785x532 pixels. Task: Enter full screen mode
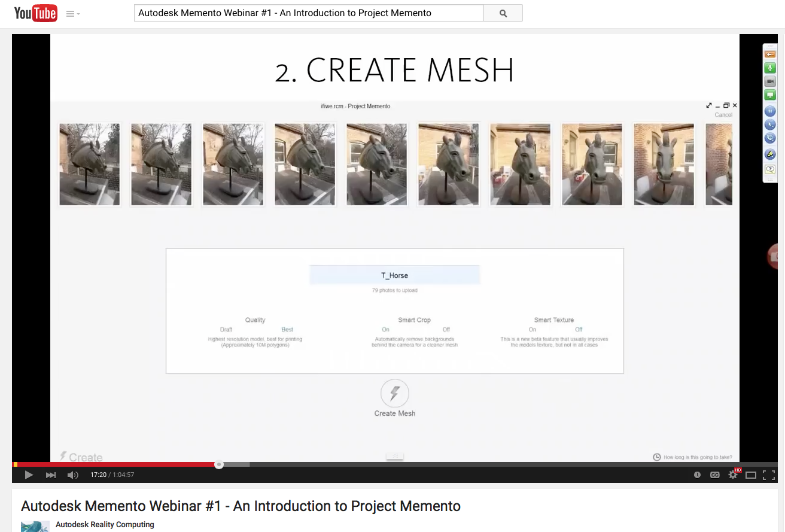769,475
